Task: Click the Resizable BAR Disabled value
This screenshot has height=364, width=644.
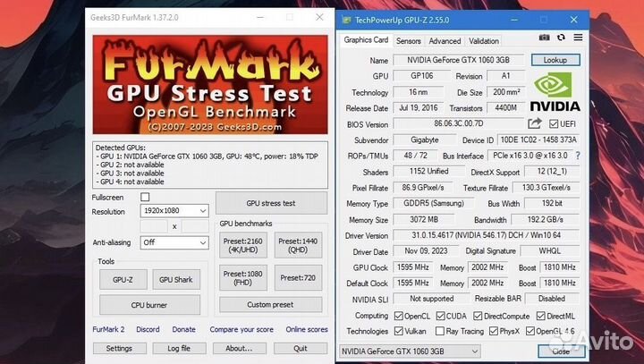Action: (x=552, y=299)
